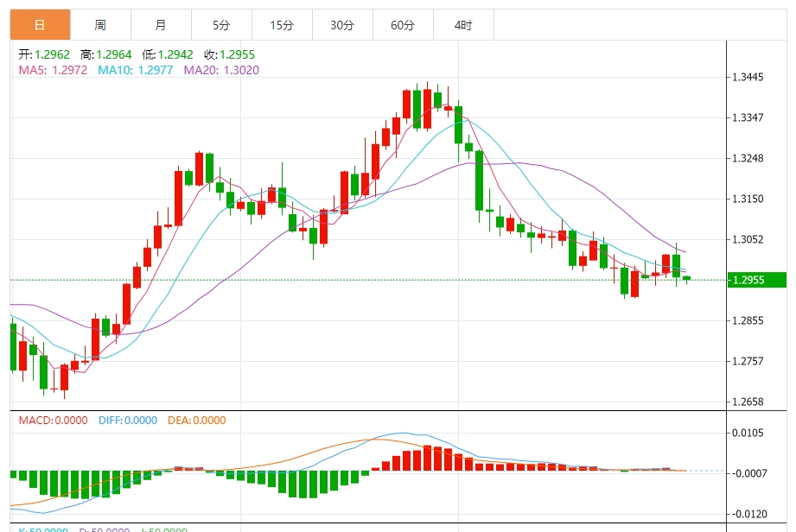The image size is (796, 532).
Task: Open the 30分 timeframe tab
Action: click(342, 24)
